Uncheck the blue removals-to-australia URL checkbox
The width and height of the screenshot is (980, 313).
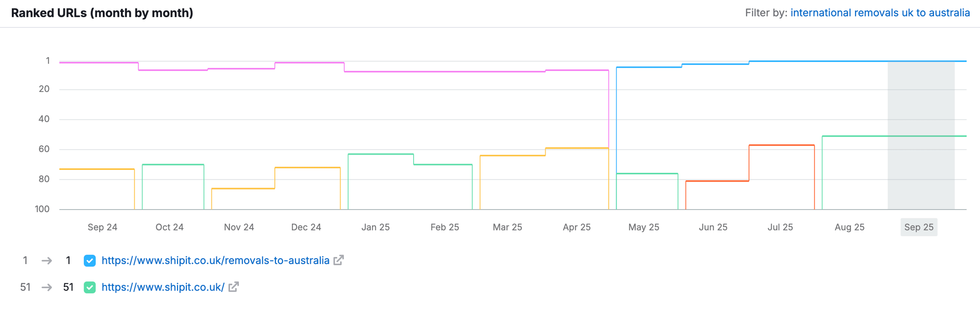point(90,261)
